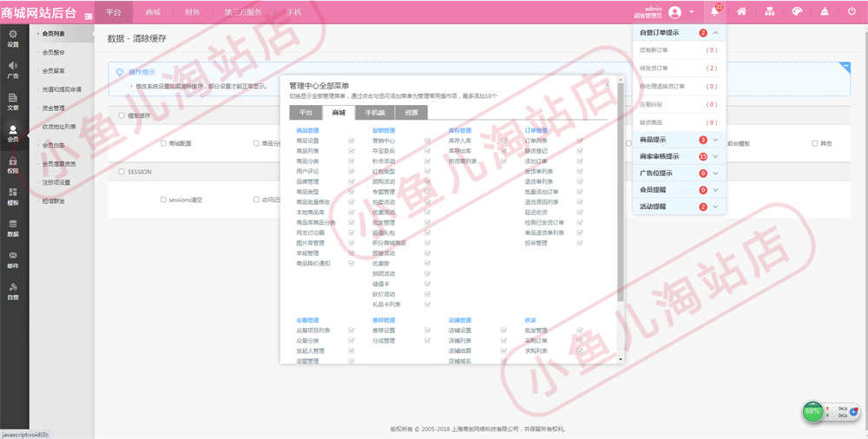Image resolution: width=868 pixels, height=439 pixels.
Task: Select 会员 members section in sidebar
Action: point(13,134)
